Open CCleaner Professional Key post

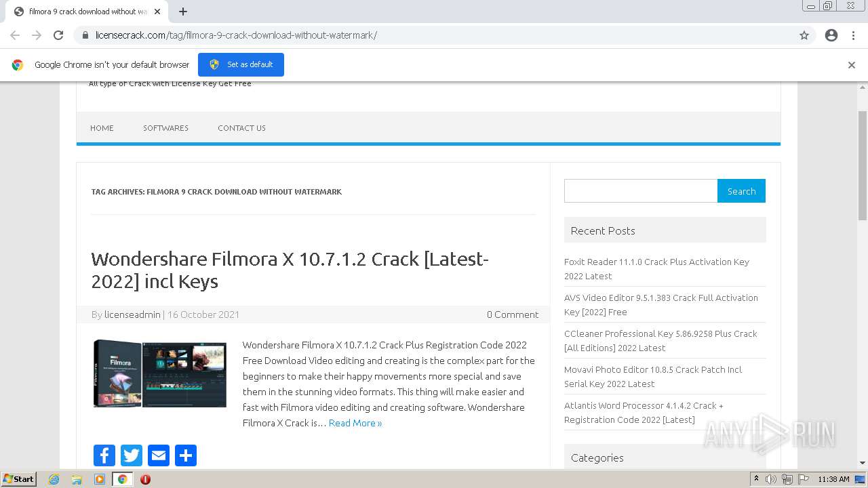click(660, 341)
